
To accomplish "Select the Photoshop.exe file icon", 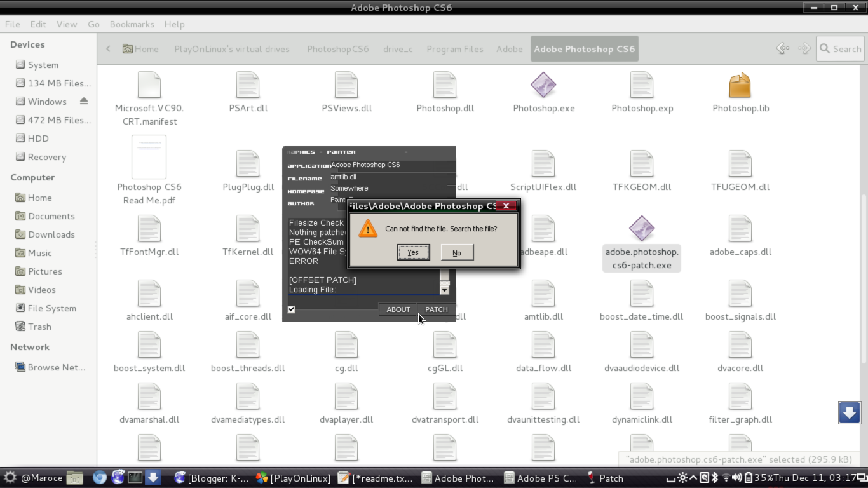I will [x=543, y=85].
